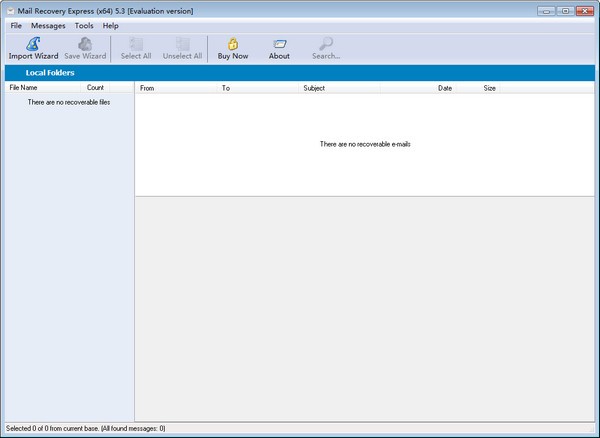Select the Local Folders panel header
Image resolution: width=600 pixels, height=438 pixels.
click(x=52, y=73)
